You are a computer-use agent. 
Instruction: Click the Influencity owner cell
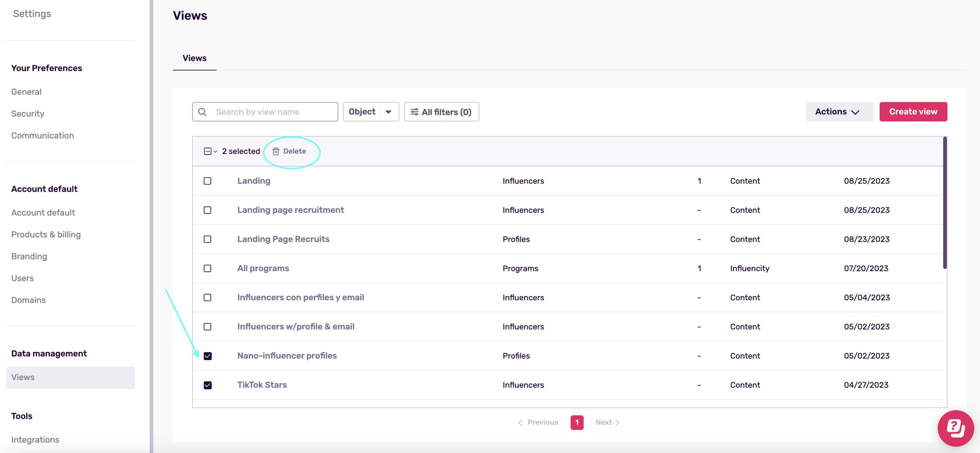[750, 268]
